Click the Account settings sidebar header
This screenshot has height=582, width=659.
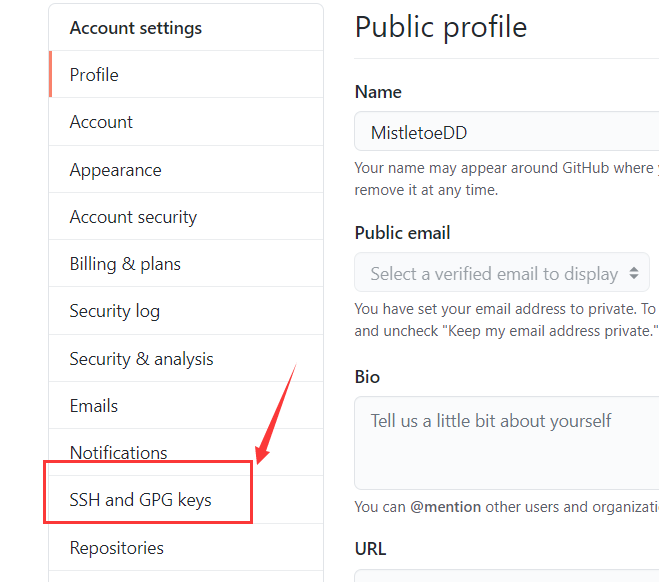(x=135, y=28)
